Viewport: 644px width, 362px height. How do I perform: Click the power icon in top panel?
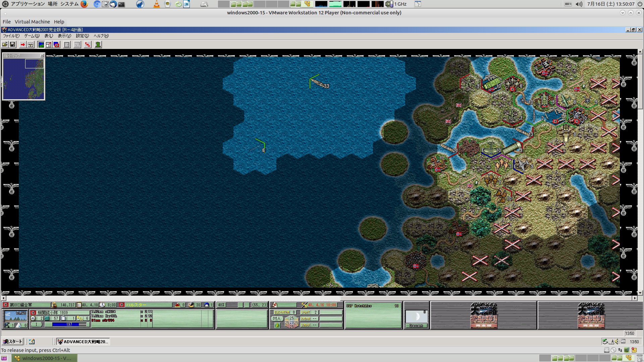(x=640, y=4)
